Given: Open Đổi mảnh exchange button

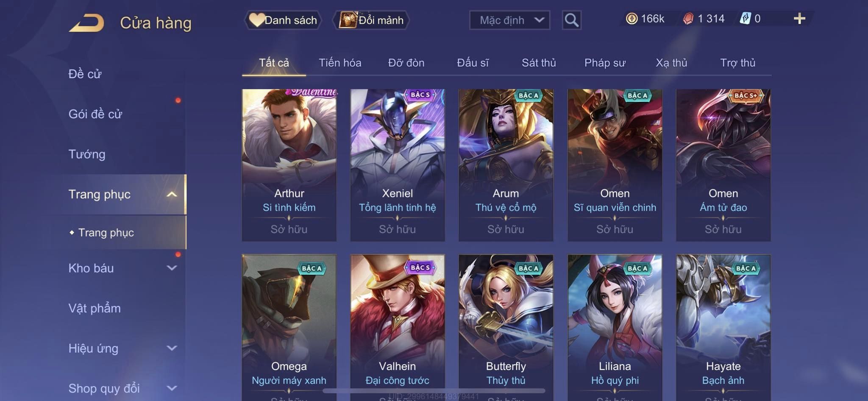Looking at the screenshot, I should (x=371, y=20).
